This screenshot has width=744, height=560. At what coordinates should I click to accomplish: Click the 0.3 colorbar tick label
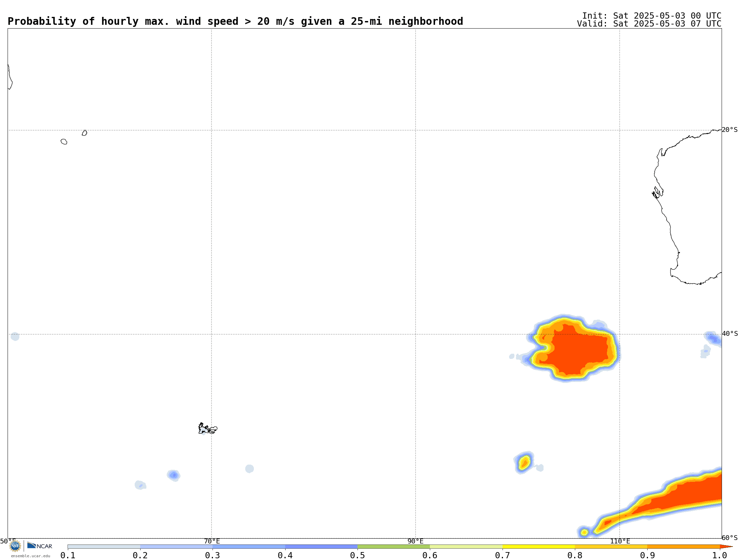click(213, 555)
